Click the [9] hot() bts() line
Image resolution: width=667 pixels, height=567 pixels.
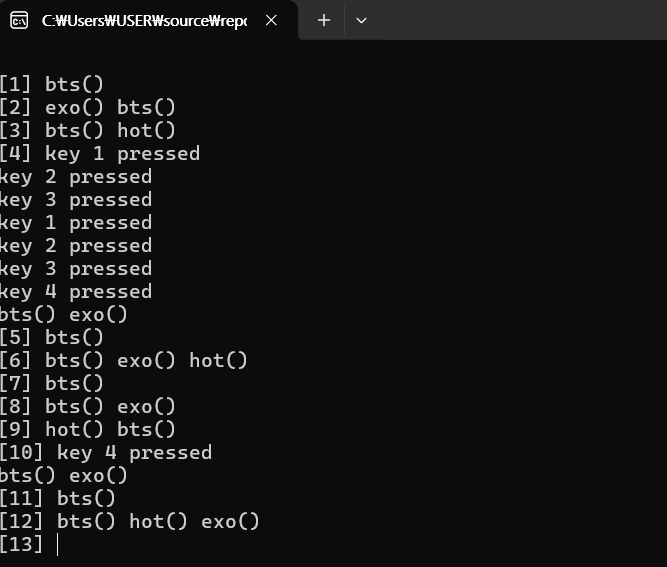88,429
